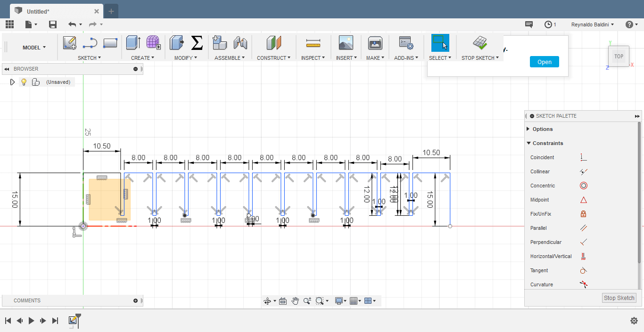Click the Measure ruler icon
This screenshot has height=332, width=644.
[313, 44]
